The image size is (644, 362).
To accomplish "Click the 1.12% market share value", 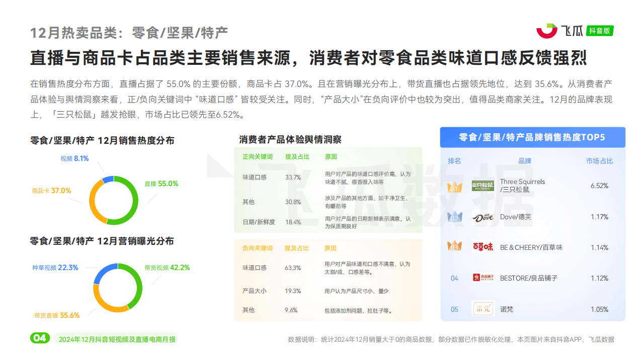I will click(599, 279).
